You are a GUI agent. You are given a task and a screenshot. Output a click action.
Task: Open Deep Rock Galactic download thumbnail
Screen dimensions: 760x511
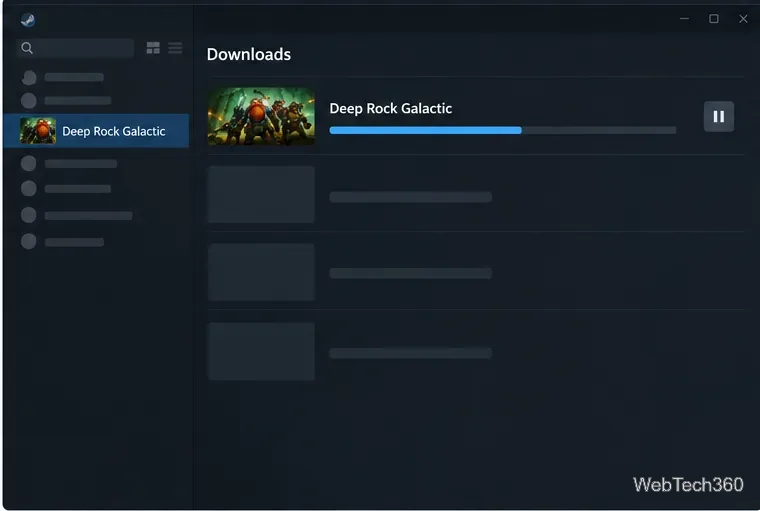pos(261,116)
